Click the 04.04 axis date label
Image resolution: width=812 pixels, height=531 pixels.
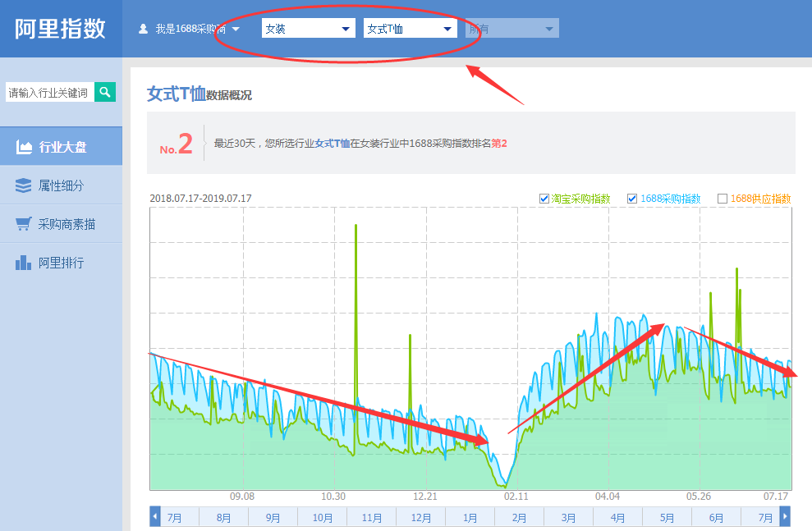coord(608,497)
